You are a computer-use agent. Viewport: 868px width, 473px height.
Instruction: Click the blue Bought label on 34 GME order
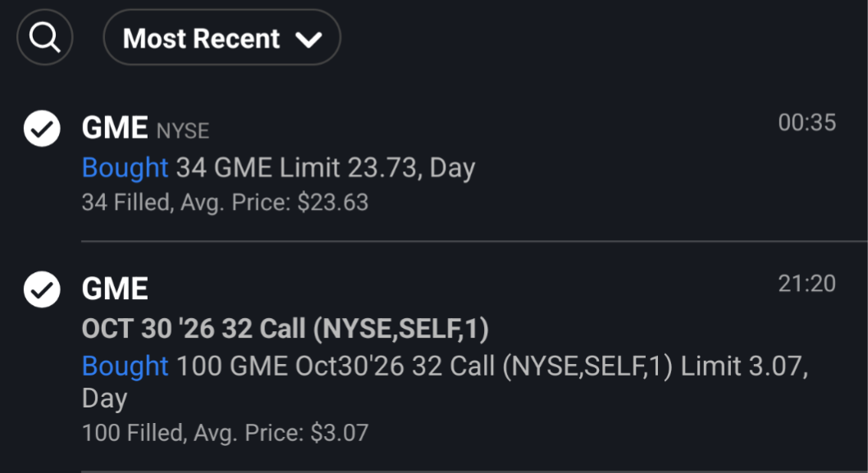coord(125,168)
